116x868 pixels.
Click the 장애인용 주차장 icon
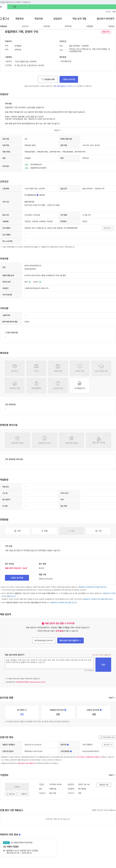tap(18, 440)
